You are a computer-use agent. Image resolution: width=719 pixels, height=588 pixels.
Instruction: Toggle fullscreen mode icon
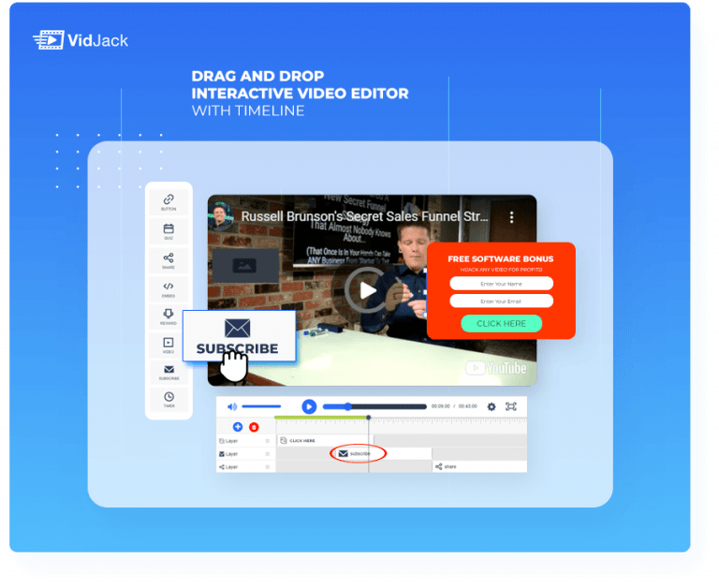(510, 406)
